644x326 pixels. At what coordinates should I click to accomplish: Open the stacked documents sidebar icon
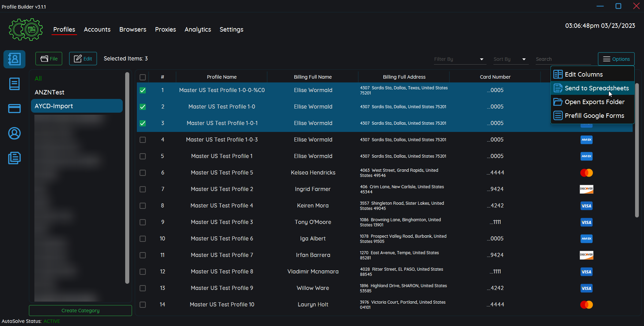14,158
